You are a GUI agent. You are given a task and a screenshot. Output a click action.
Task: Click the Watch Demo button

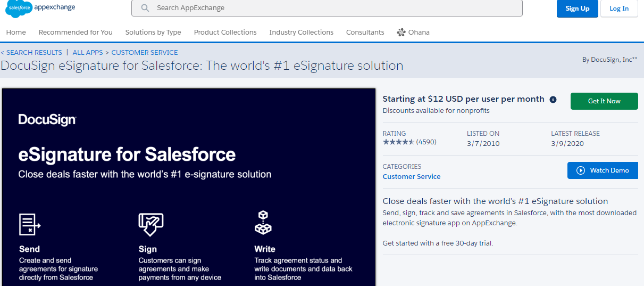coord(603,170)
